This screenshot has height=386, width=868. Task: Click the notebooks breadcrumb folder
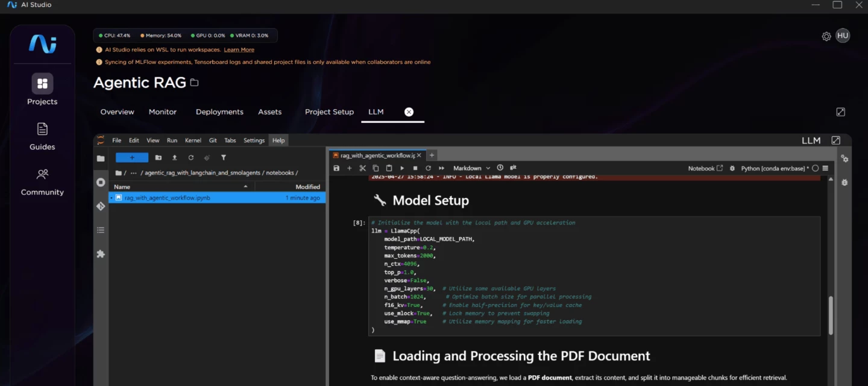coord(280,173)
